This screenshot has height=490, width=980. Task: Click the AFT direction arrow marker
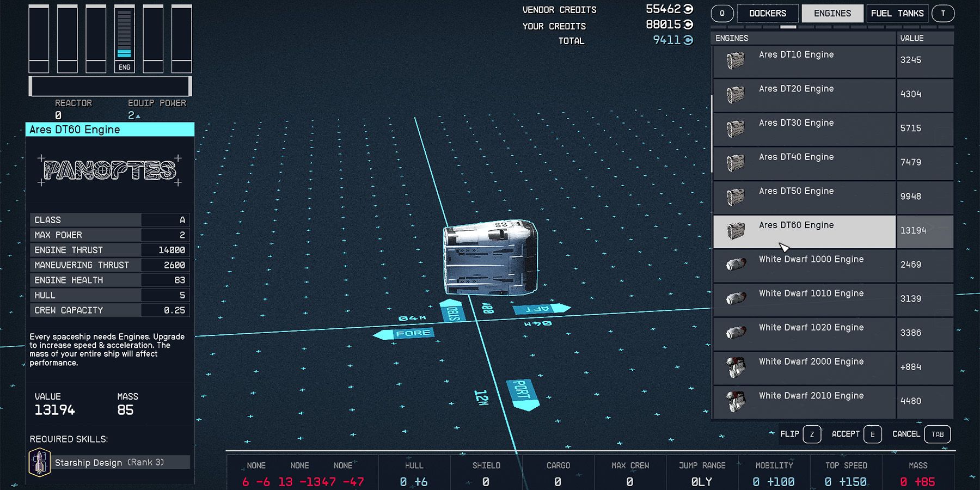coord(542,309)
